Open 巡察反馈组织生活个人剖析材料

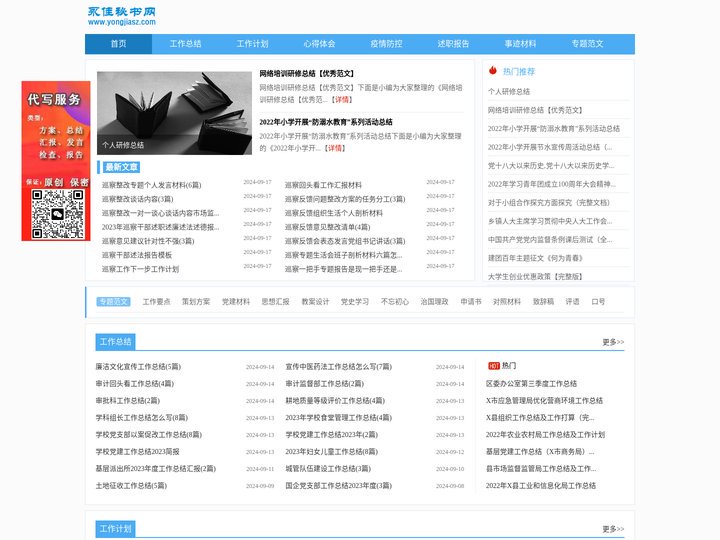coord(334,213)
